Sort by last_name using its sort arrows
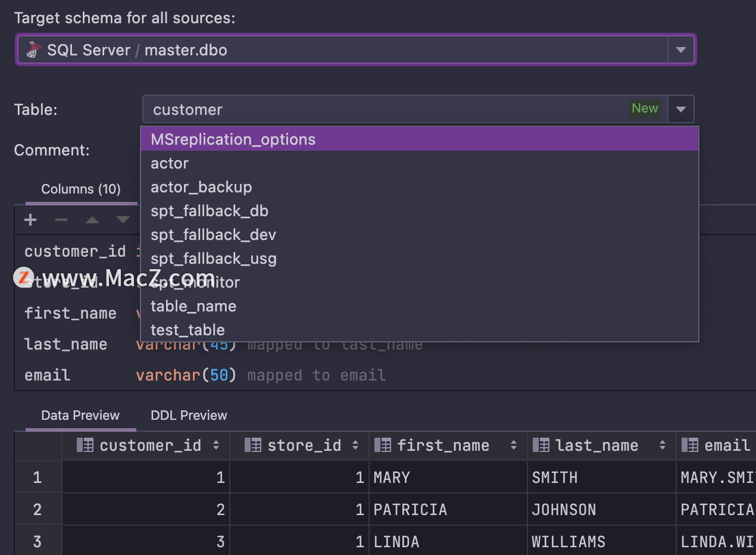Screen dimensions: 756x555 tap(662, 445)
